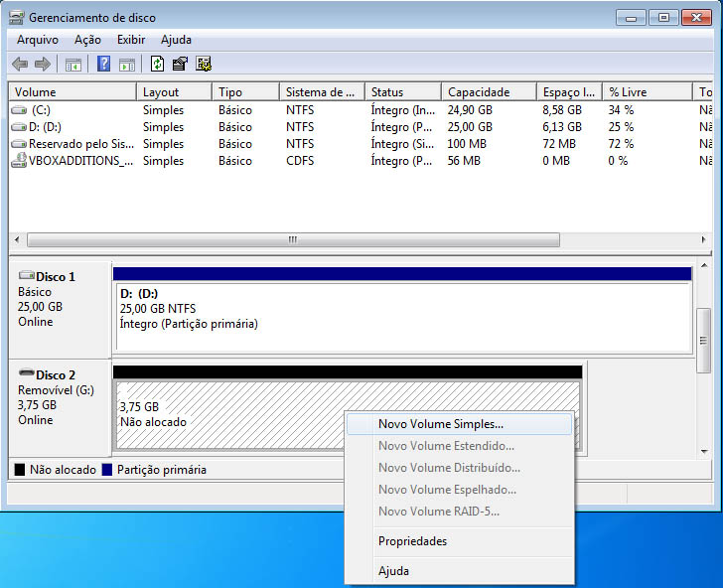Choose Propriedades from context menu
Screen dimensions: 723x588
459,541
